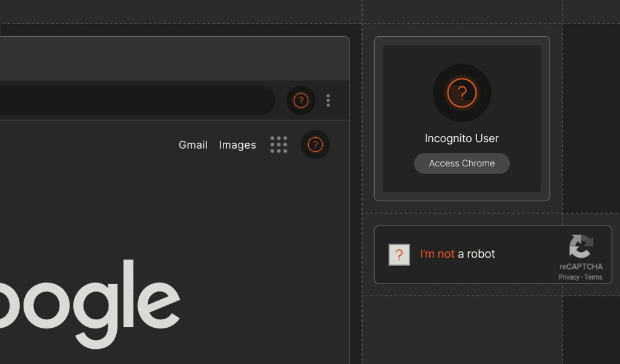
Task: Open the Images link
Action: pos(237,145)
